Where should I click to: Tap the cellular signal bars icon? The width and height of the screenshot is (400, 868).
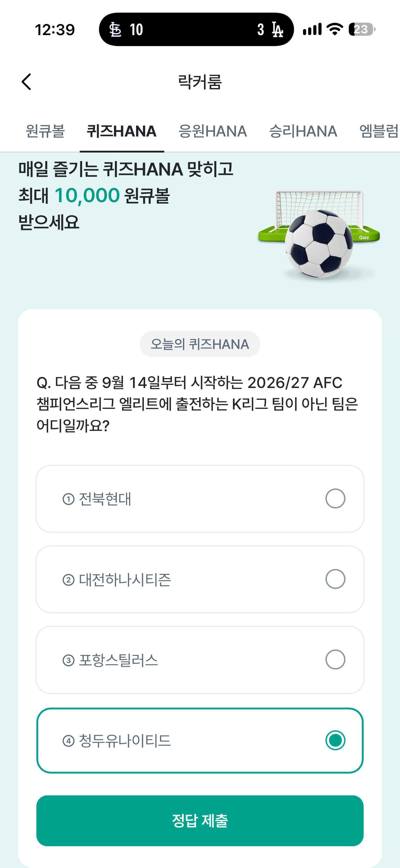point(312,29)
